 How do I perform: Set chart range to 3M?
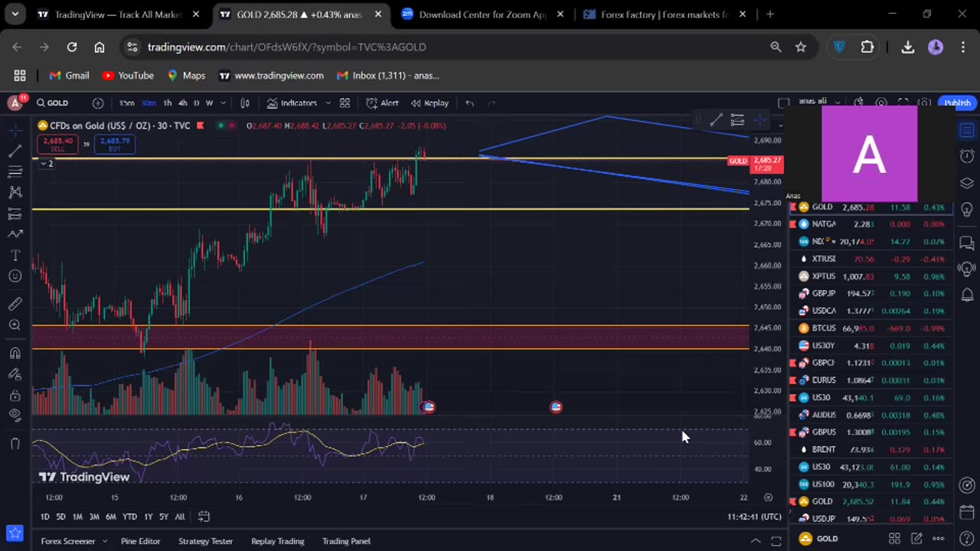tap(93, 517)
